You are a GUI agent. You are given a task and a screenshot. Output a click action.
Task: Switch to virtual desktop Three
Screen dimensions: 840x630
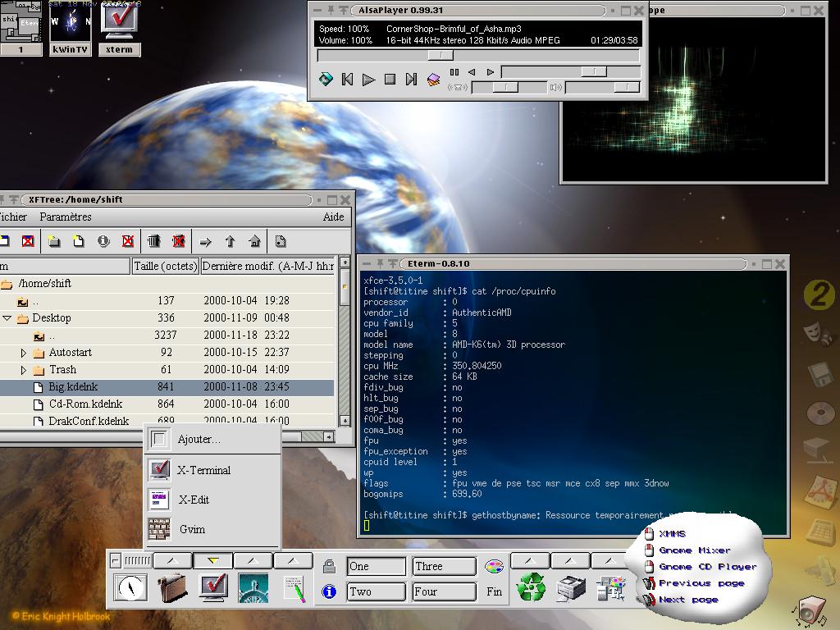[445, 566]
